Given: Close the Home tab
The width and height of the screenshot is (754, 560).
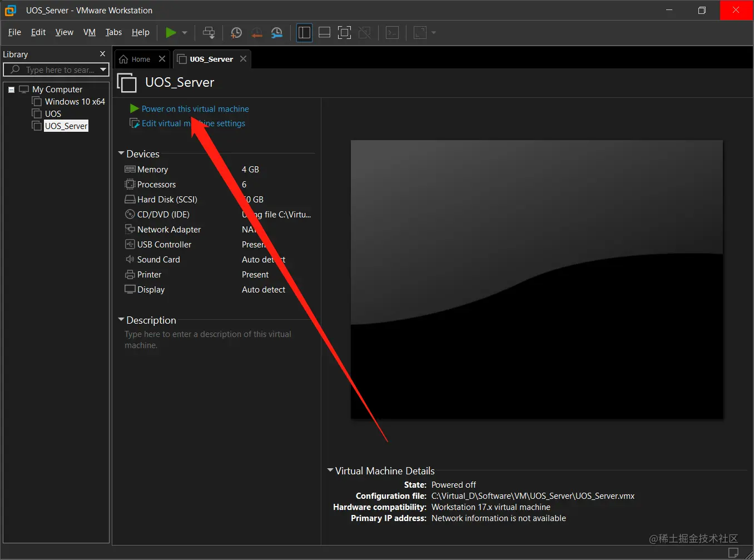Looking at the screenshot, I should pyautogui.click(x=162, y=58).
